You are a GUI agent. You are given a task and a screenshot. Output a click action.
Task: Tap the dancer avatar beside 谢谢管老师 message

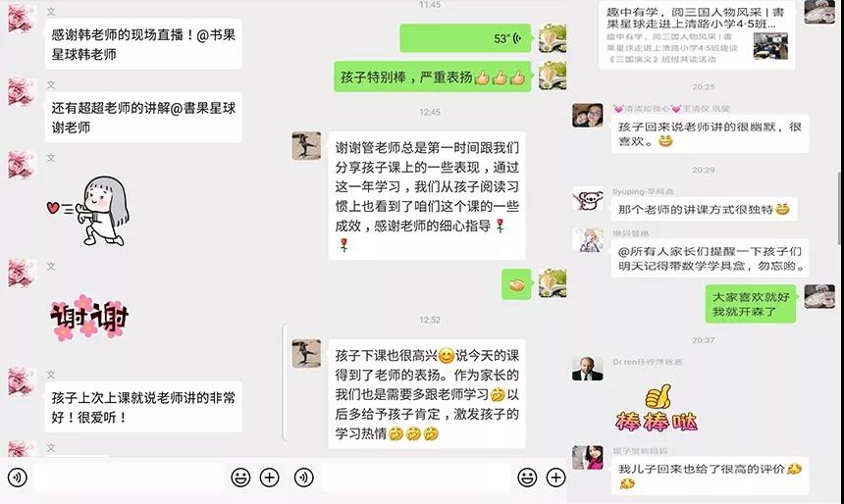pos(306,146)
